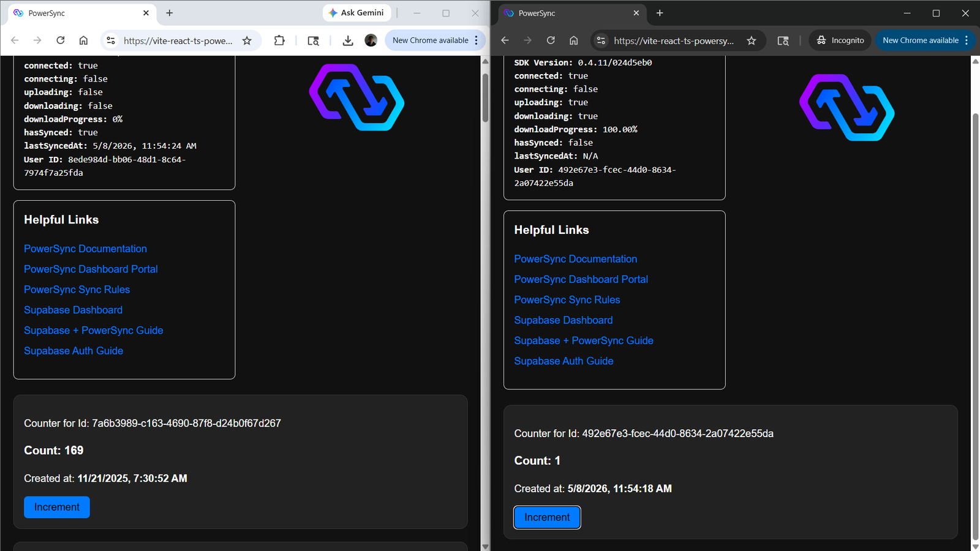Screen dimensions: 980x551
Task: Click 'lastSyncedAt: N/A' in Incognito window
Action: pyautogui.click(x=556, y=156)
